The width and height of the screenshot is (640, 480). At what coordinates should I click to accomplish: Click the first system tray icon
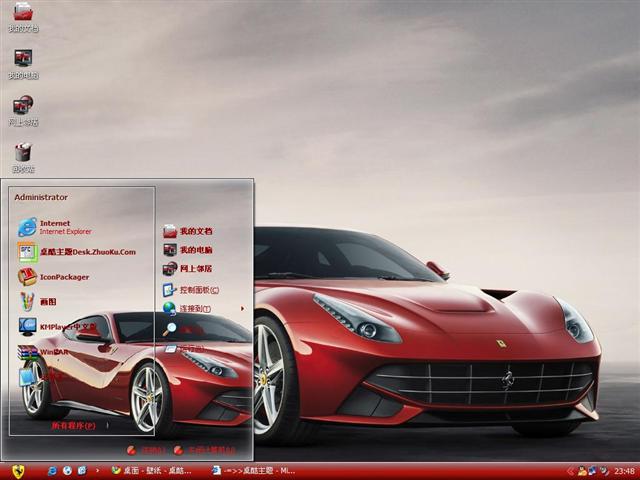[x=582, y=471]
